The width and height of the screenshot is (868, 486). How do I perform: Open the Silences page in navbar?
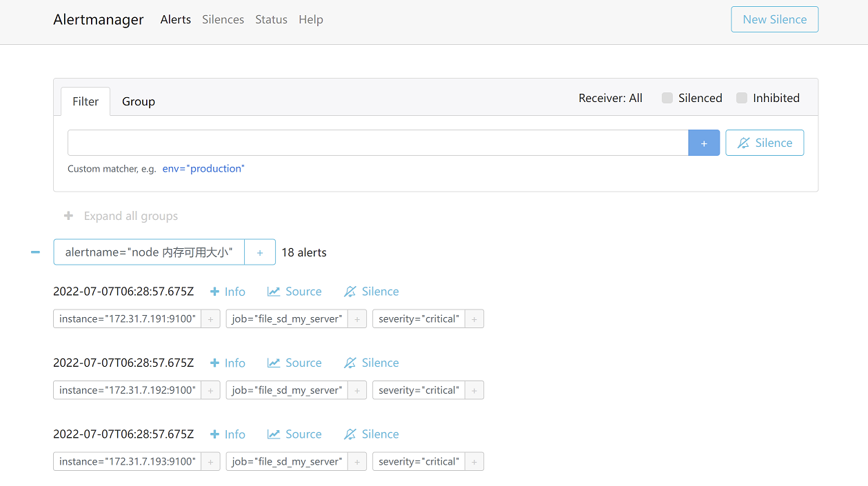[x=223, y=19]
